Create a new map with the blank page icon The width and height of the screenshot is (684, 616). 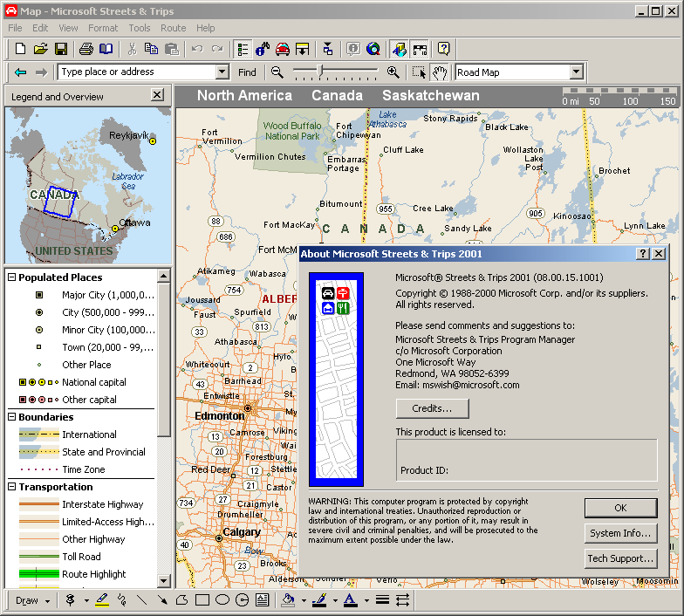click(20, 49)
